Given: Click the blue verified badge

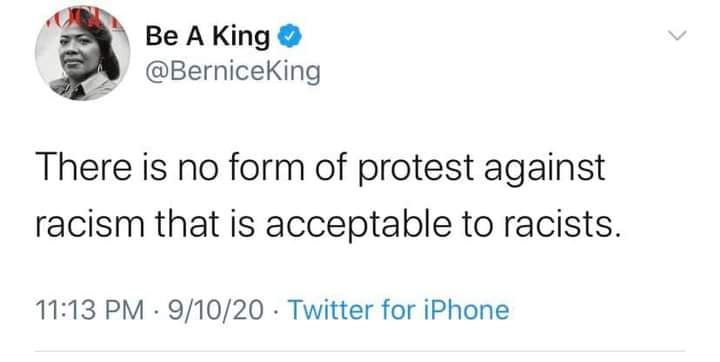Looking at the screenshot, I should pos(290,37).
